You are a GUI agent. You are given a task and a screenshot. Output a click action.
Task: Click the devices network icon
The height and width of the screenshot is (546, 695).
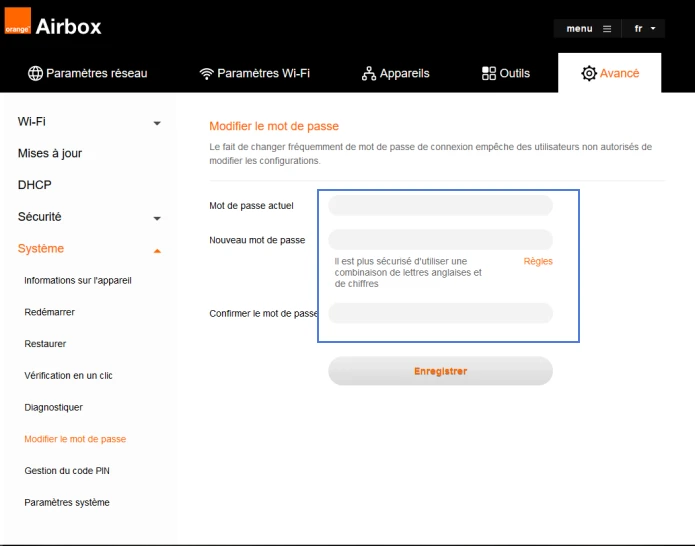[x=369, y=74]
